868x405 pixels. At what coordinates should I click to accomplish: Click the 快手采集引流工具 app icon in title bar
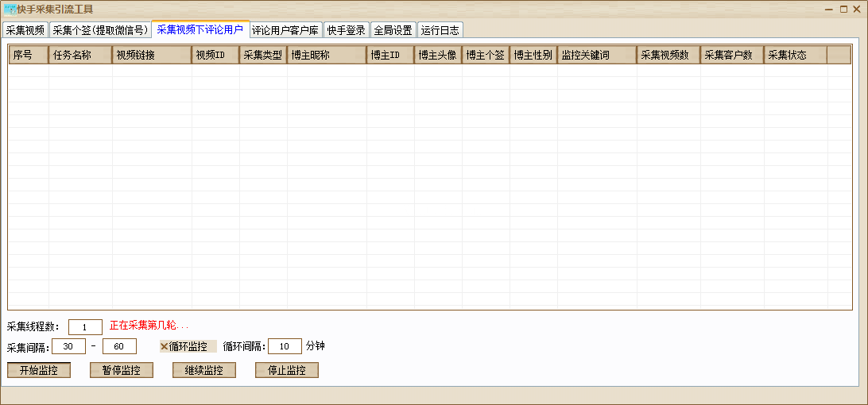(x=10, y=10)
